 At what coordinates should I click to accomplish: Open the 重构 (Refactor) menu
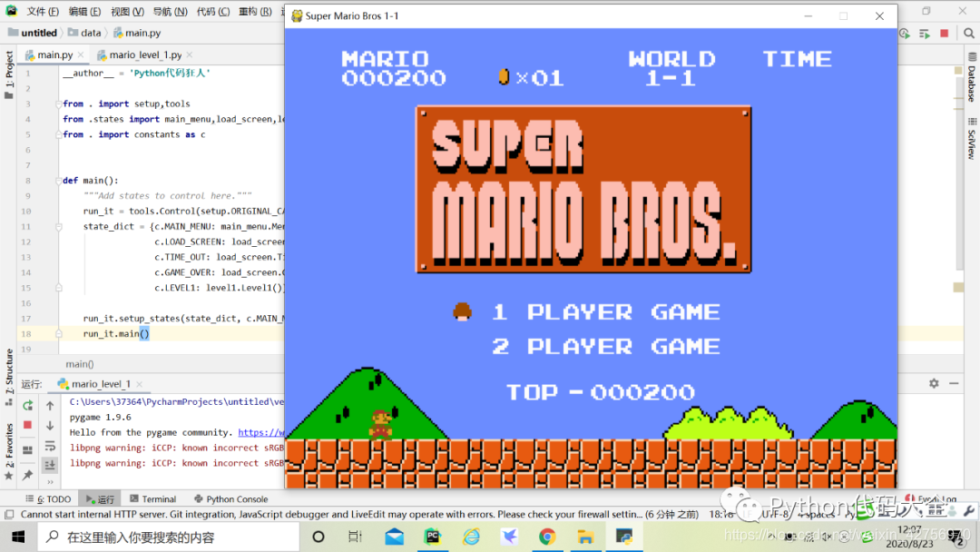(256, 12)
